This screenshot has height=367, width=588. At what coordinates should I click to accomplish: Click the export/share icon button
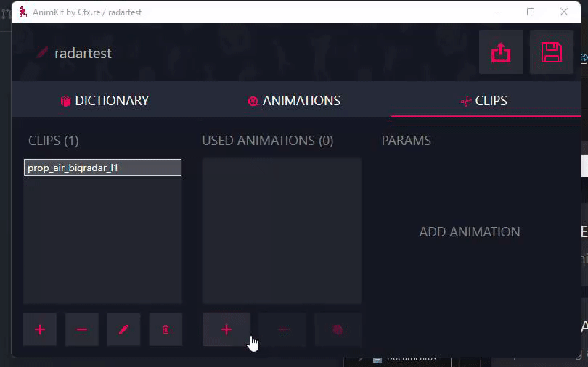pyautogui.click(x=501, y=52)
